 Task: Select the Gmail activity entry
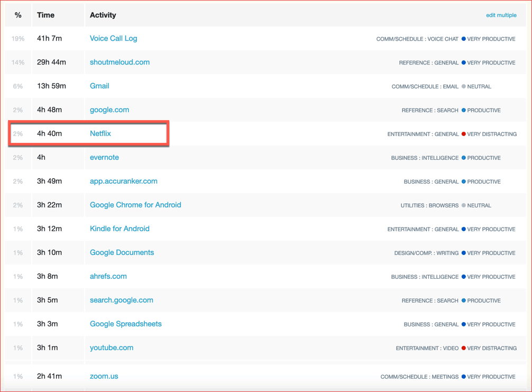coord(99,86)
